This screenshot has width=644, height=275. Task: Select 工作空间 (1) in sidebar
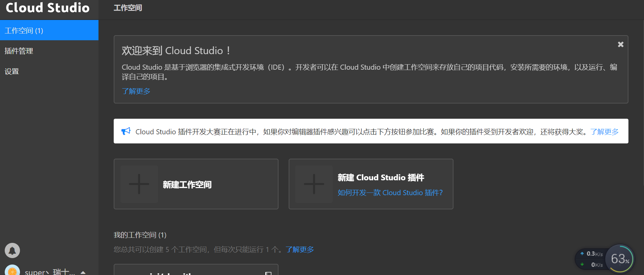pos(49,30)
